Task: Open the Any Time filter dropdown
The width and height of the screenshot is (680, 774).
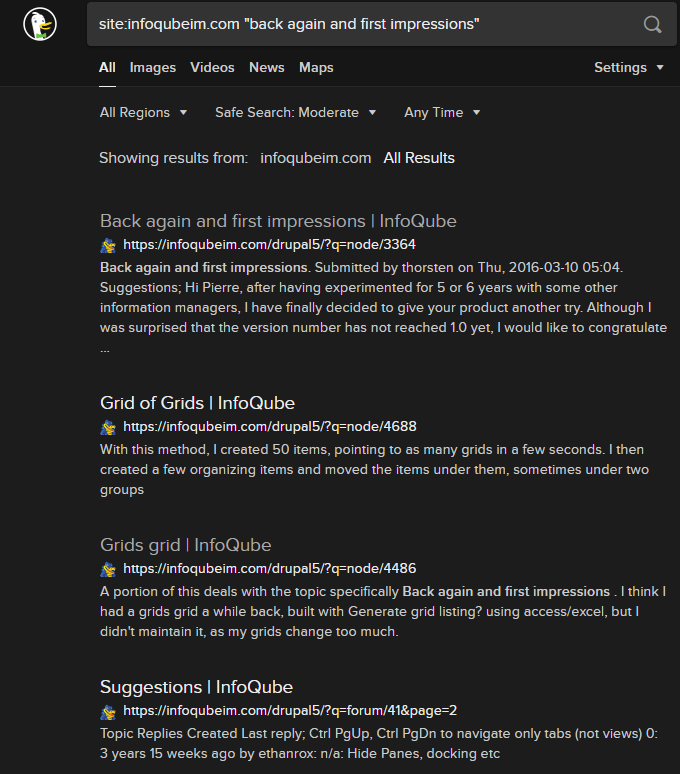Action: tap(442, 113)
